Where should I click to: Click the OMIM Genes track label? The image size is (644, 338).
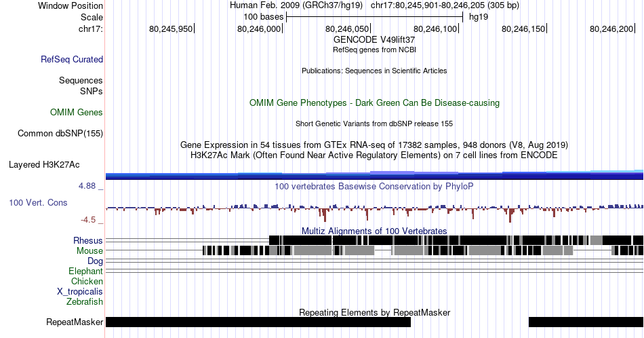click(77, 112)
